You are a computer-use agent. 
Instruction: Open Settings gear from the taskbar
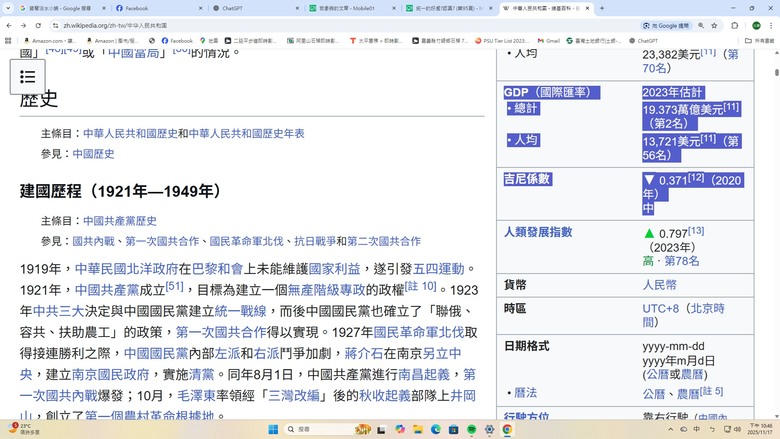click(489, 429)
